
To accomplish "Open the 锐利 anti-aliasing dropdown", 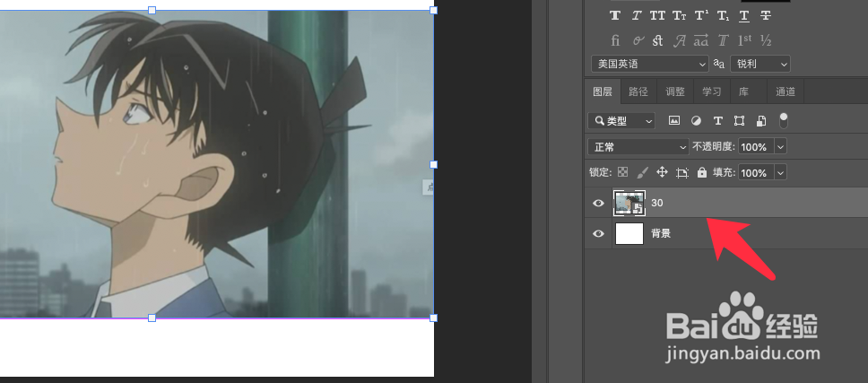I will click(x=760, y=64).
